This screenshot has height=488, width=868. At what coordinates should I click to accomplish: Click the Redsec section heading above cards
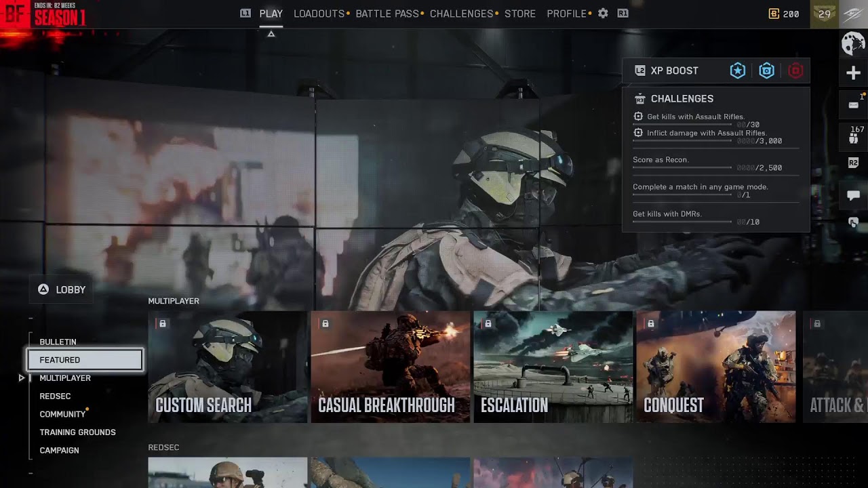163,447
